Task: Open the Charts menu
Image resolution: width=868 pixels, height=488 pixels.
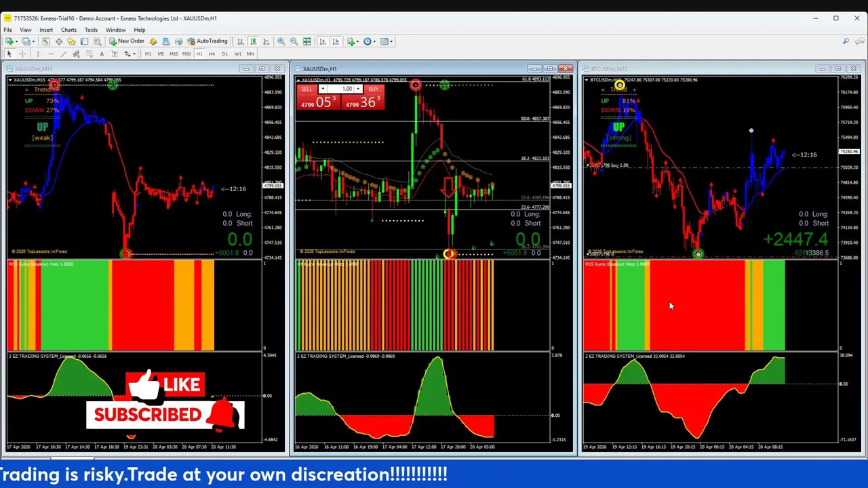Action: coord(68,30)
